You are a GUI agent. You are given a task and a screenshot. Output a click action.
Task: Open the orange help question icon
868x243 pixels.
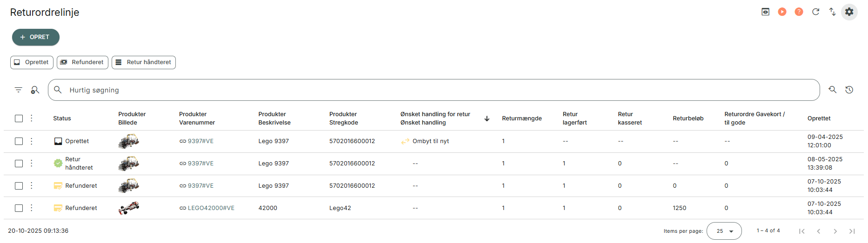pos(799,12)
